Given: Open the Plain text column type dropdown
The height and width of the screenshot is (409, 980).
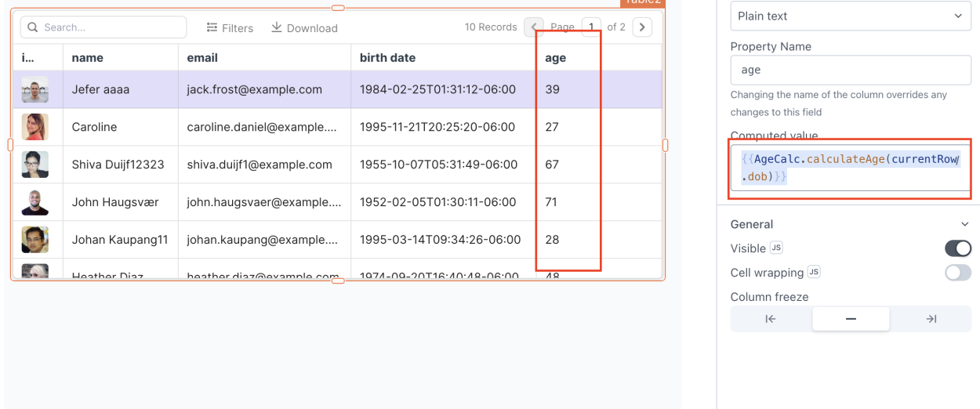Looking at the screenshot, I should [850, 16].
